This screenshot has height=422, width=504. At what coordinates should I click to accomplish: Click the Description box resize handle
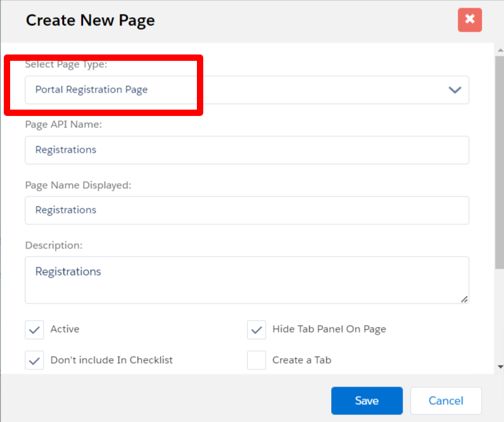click(x=464, y=298)
